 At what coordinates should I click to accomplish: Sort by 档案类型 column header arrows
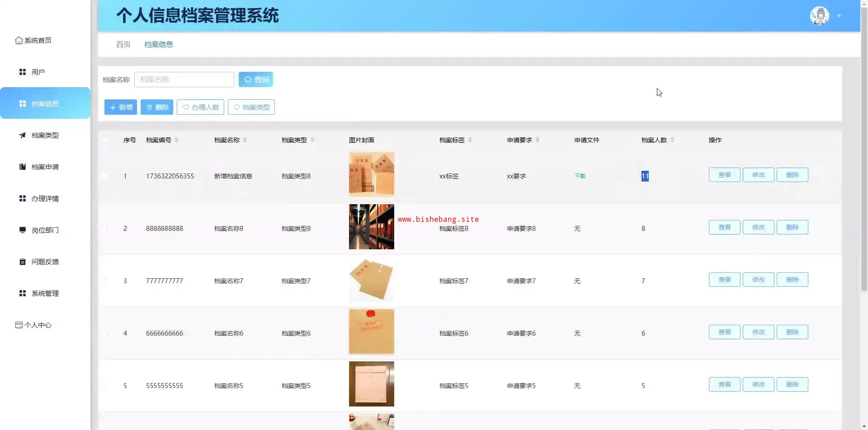[x=312, y=140]
